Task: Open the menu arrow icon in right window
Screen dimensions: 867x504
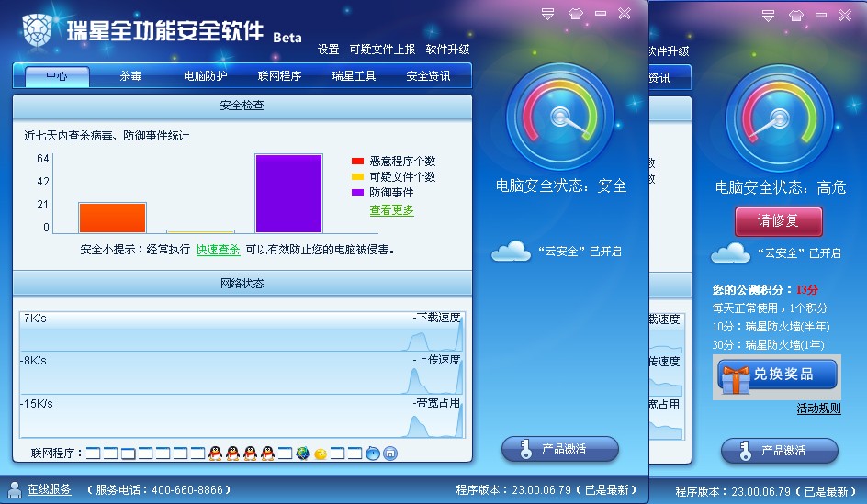Action: (x=768, y=16)
